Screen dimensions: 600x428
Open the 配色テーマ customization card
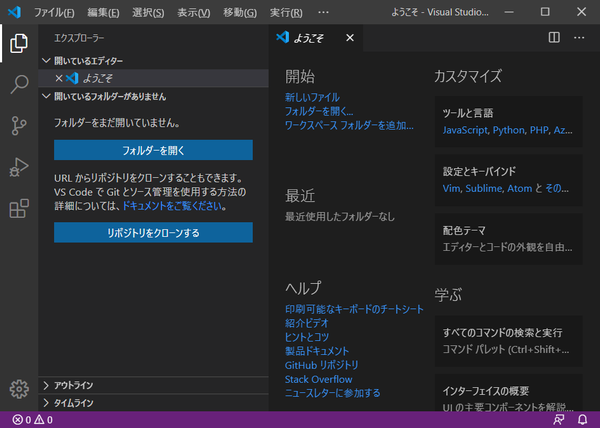508,237
